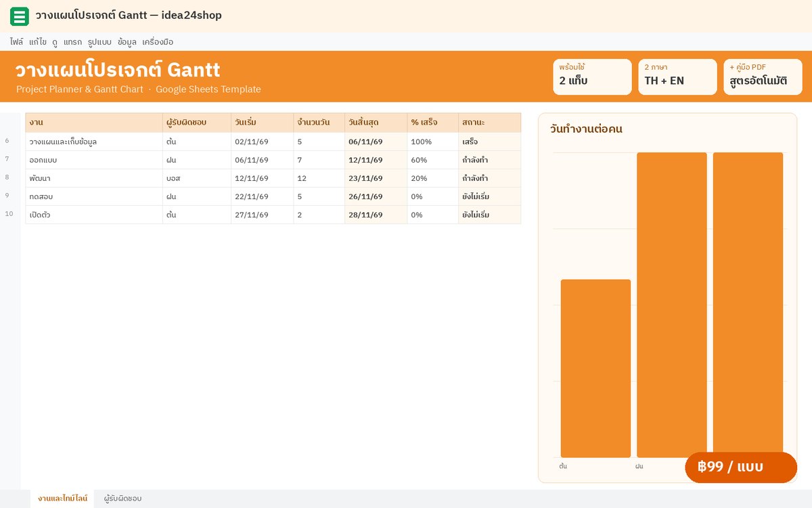The height and width of the screenshot is (508, 812).
Task: Click the end date 26/11/69
Action: (376, 196)
